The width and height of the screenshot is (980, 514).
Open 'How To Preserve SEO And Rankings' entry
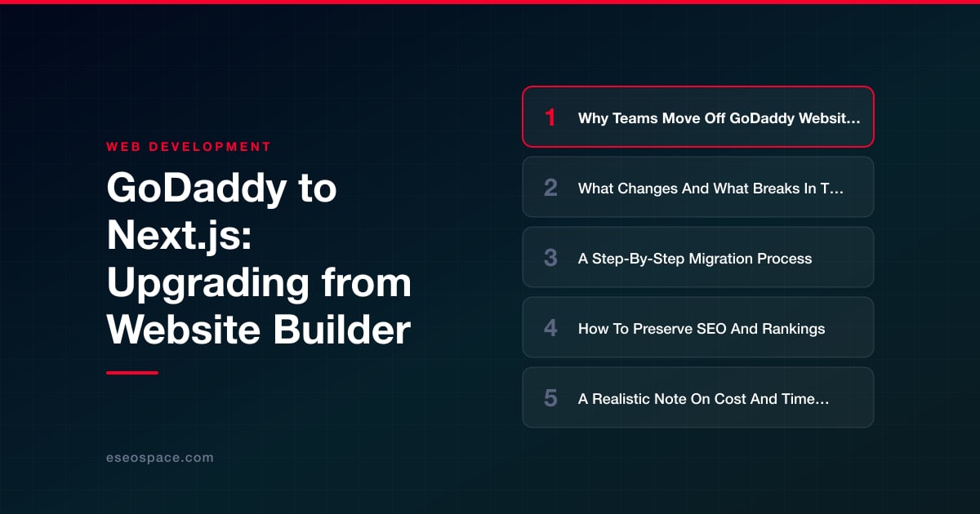[698, 327]
